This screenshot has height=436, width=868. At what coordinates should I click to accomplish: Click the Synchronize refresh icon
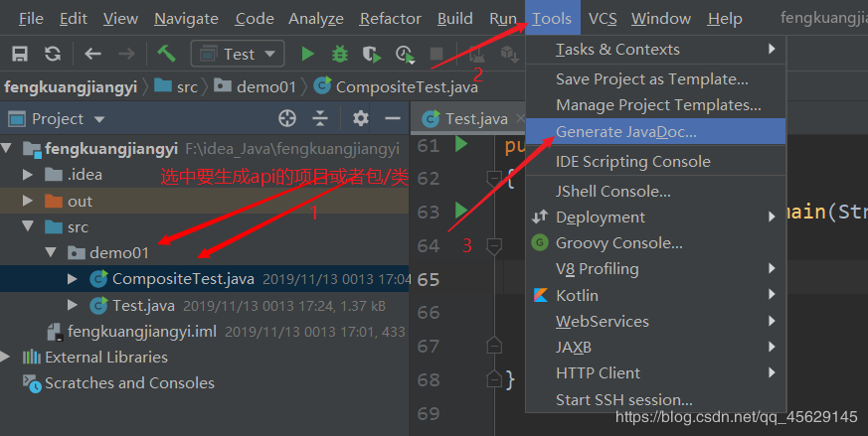tap(53, 54)
